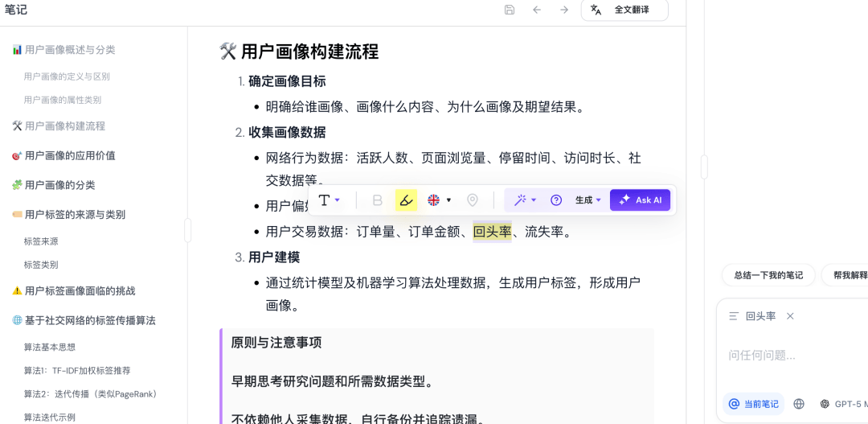868x424 pixels.
Task: Click the location pin icon in toolbar
Action: (x=473, y=200)
